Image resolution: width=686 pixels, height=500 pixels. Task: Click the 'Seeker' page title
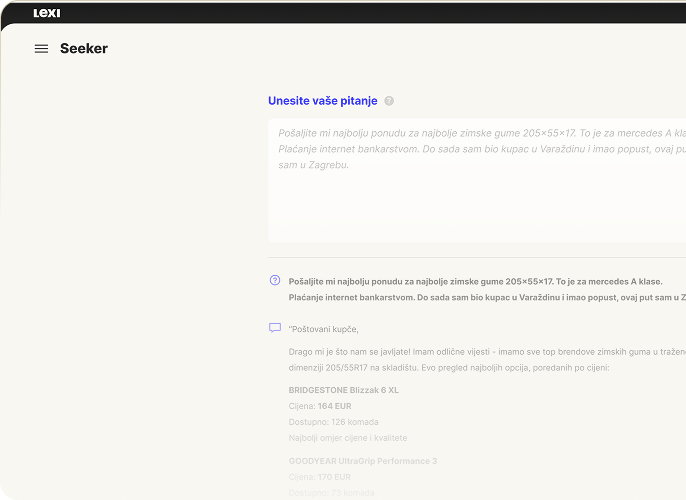pos(84,49)
